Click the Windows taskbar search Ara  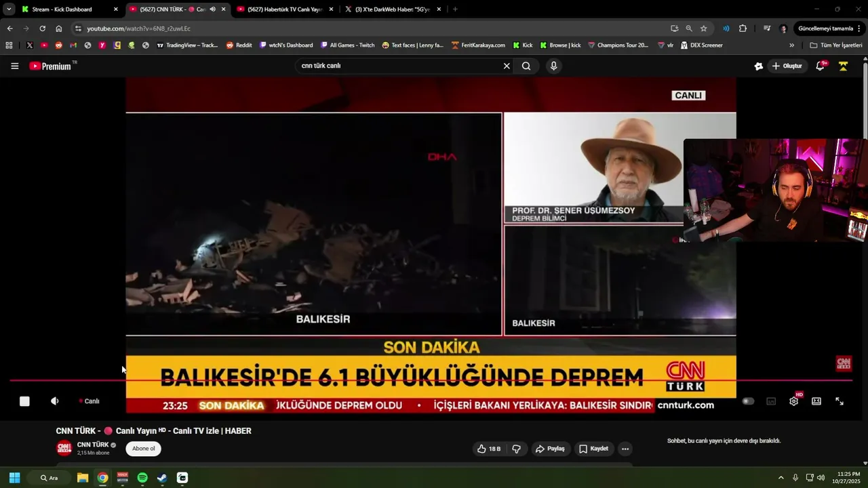[x=49, y=478]
